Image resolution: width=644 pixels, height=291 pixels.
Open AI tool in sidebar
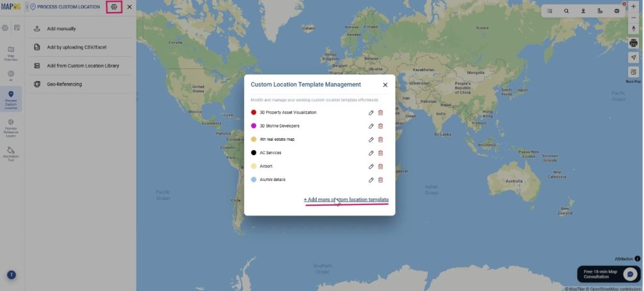pyautogui.click(x=11, y=75)
